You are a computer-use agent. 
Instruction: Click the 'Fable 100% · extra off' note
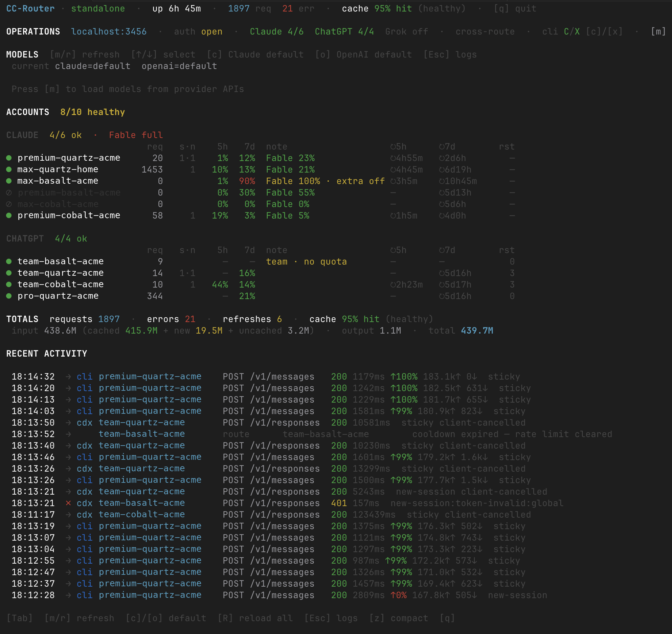pos(326,181)
